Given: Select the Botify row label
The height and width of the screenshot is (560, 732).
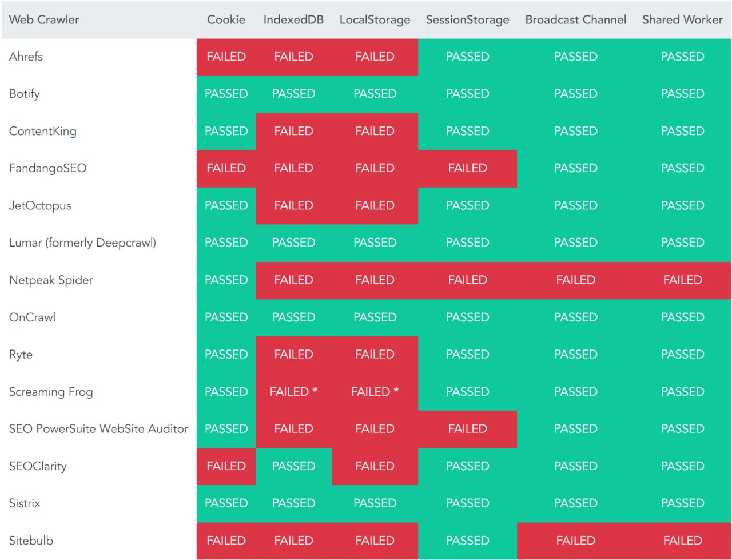Looking at the screenshot, I should tap(24, 94).
